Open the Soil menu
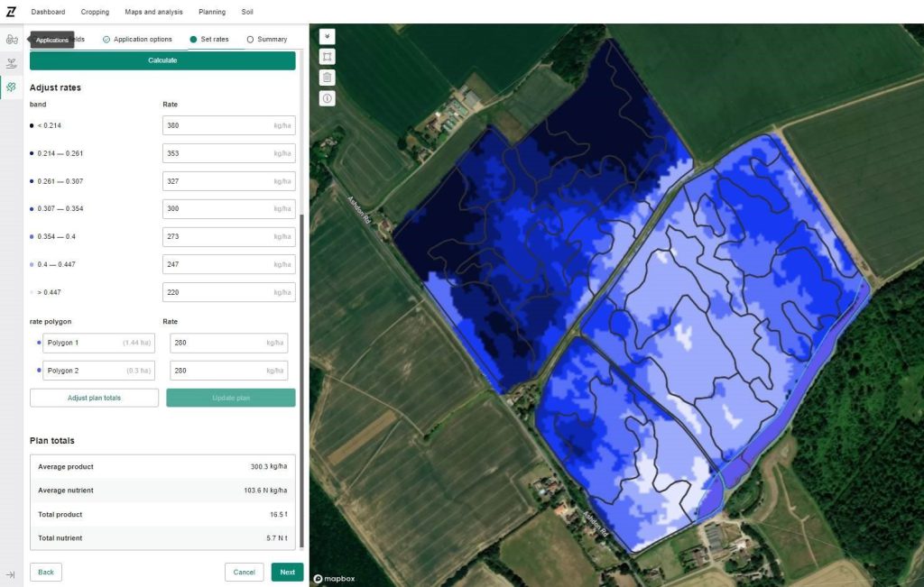 coord(247,12)
